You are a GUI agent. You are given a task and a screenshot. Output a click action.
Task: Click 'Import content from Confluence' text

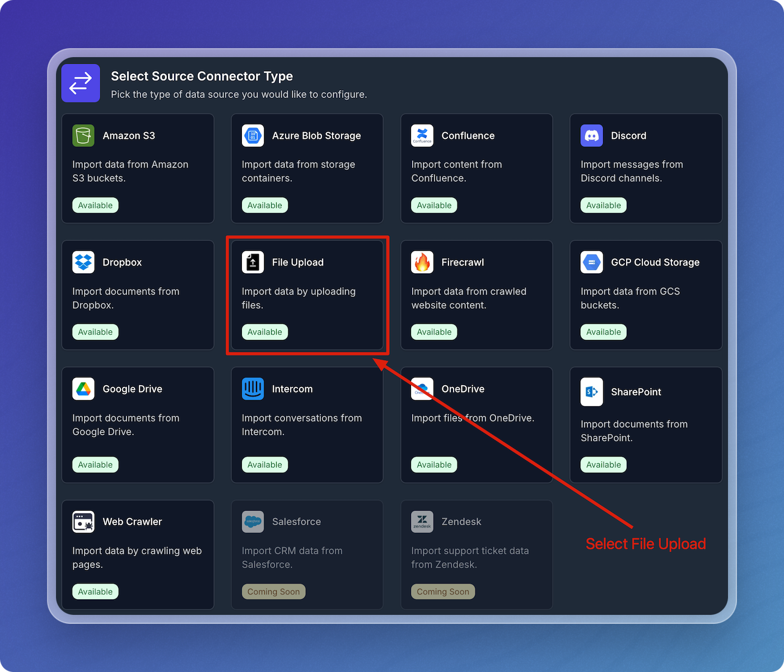pos(456,171)
